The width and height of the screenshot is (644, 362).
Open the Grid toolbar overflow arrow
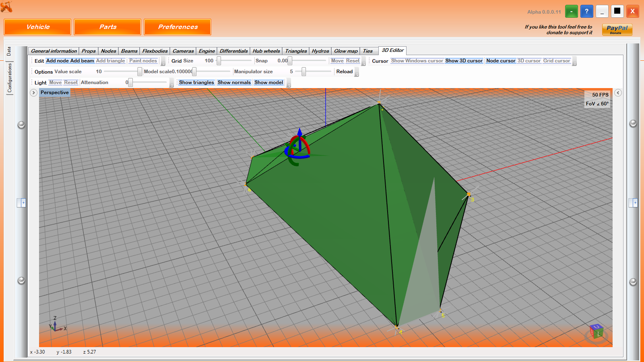tap(363, 62)
